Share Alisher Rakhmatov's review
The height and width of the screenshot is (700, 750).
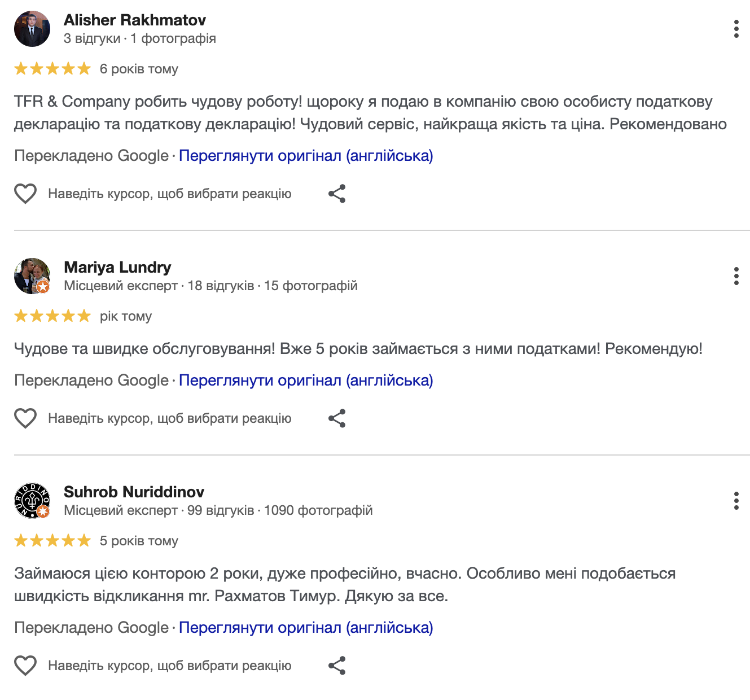pyautogui.click(x=337, y=194)
